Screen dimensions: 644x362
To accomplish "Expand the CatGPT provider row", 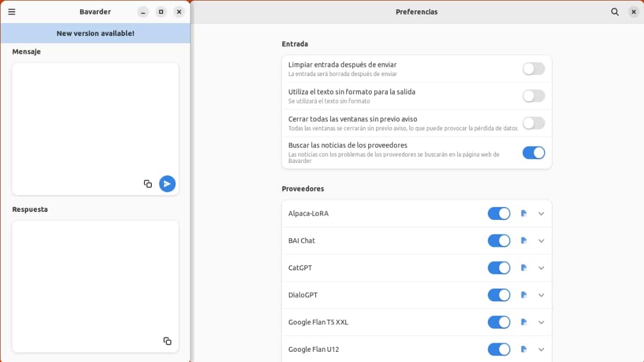I will pyautogui.click(x=541, y=268).
